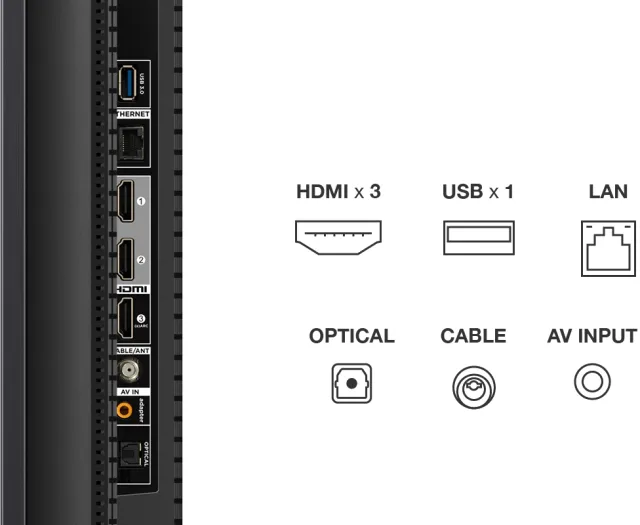The height and width of the screenshot is (525, 640).
Task: Click the USB port outline icon
Action: (x=479, y=238)
